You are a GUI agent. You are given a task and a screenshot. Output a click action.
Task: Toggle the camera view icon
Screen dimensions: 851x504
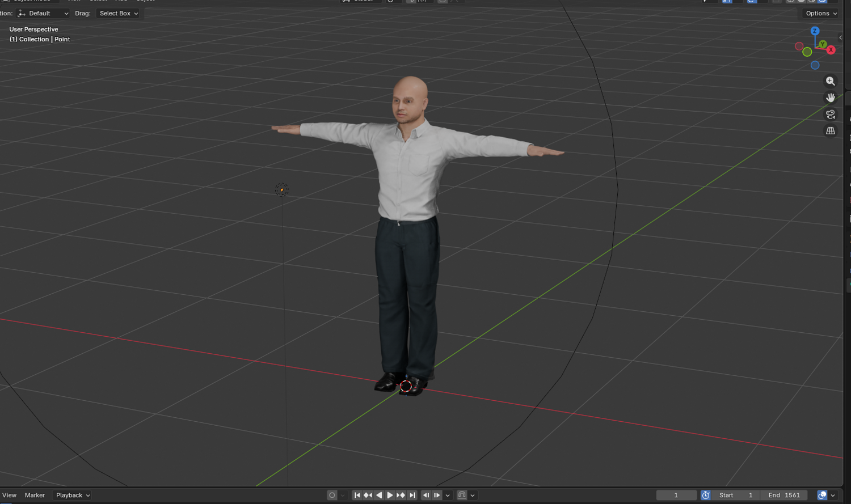(x=831, y=114)
